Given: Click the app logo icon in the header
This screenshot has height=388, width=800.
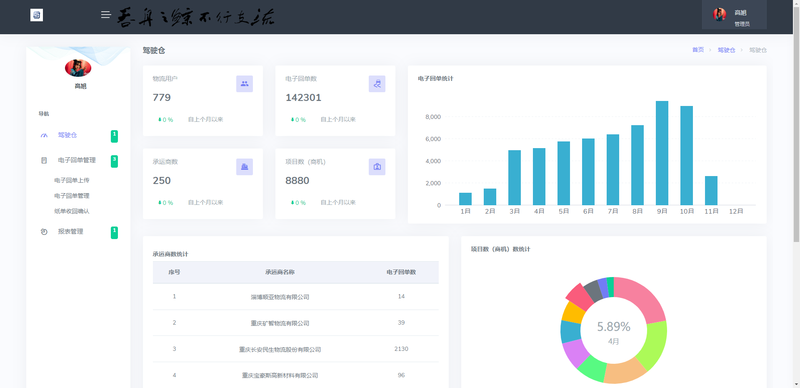Looking at the screenshot, I should click(37, 15).
